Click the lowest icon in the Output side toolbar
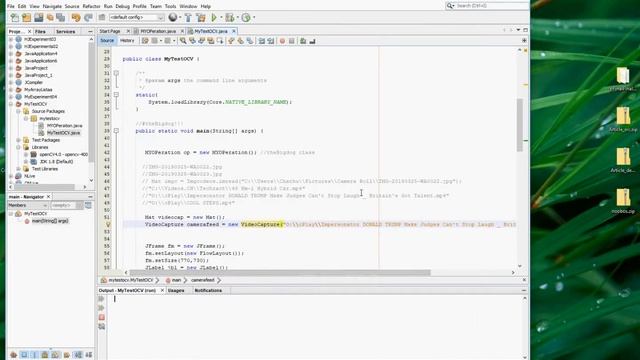The height and width of the screenshot is (360, 640). click(x=102, y=327)
